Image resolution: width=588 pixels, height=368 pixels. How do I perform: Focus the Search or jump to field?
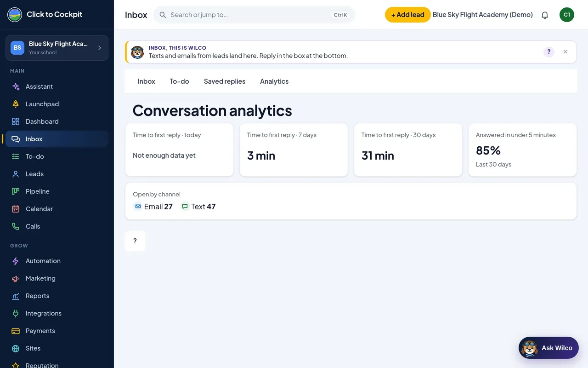click(254, 15)
